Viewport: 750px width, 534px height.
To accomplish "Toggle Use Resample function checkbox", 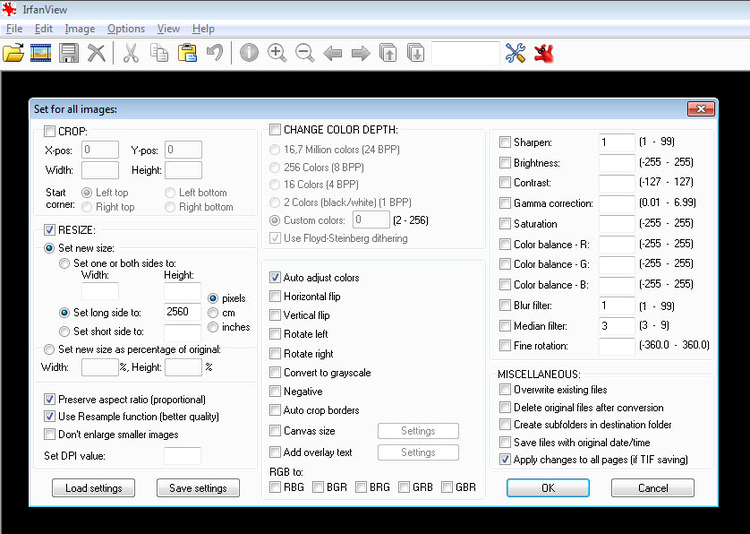I will pyautogui.click(x=49, y=416).
